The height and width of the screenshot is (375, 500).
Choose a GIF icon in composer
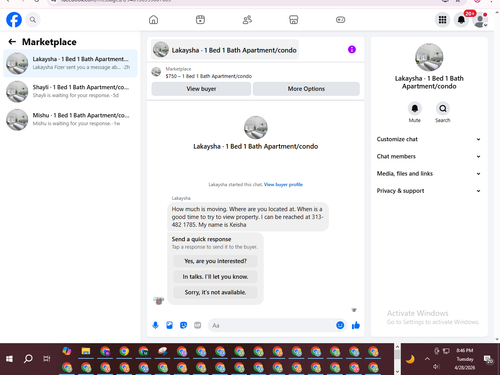tap(198, 325)
